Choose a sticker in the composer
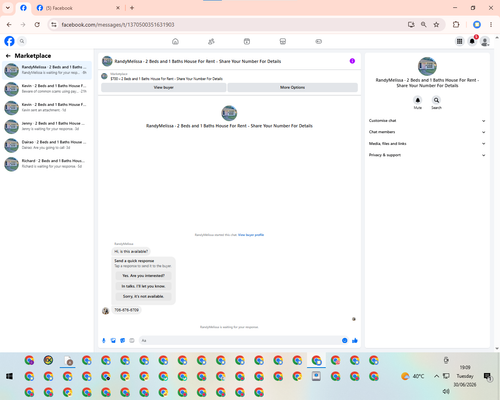This screenshot has width=500, height=400. (123, 340)
